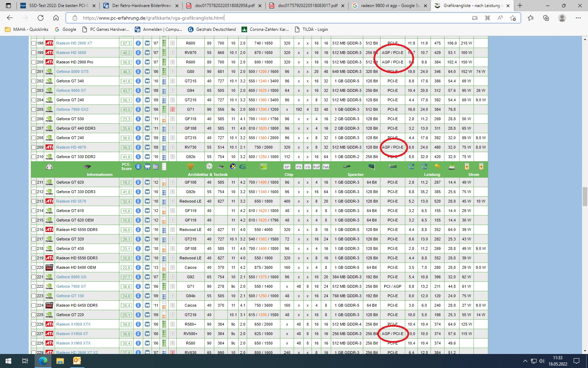
Task: Switch to Der Retro-Hardware Bilderthread tab
Action: coord(141,6)
